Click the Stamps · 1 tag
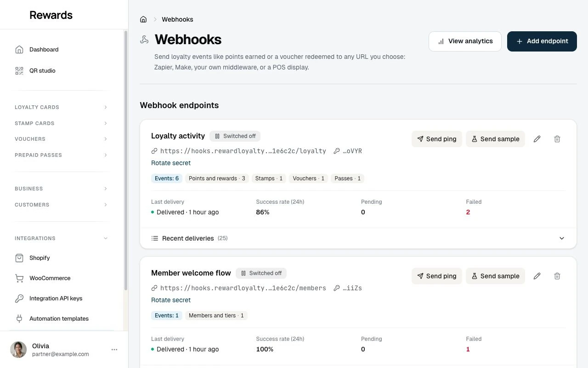Viewport: 588px width, 368px height. point(269,178)
